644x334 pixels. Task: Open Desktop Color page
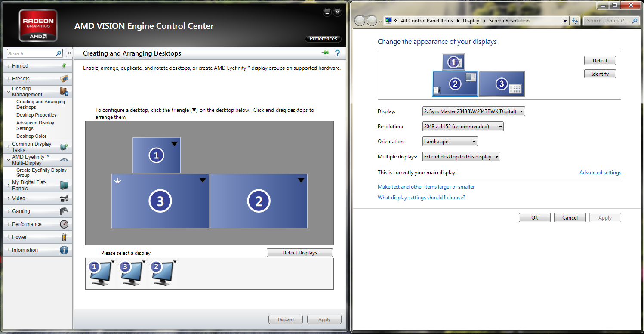[x=31, y=136]
